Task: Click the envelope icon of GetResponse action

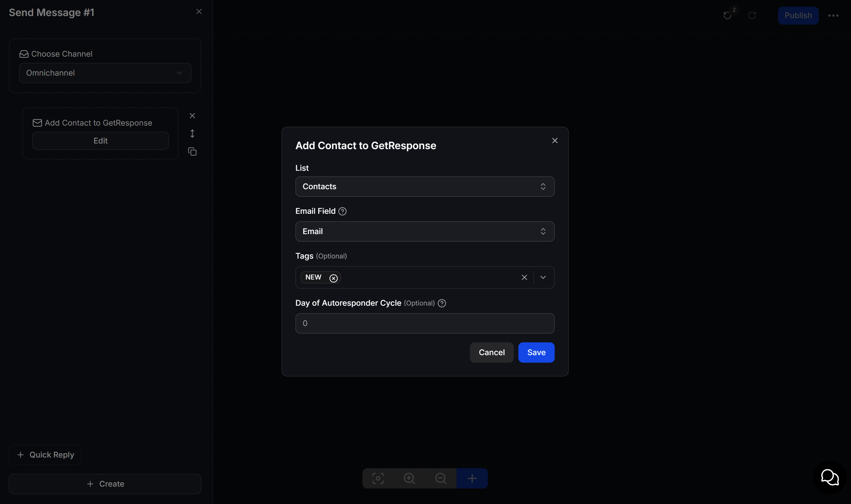Action: click(37, 123)
